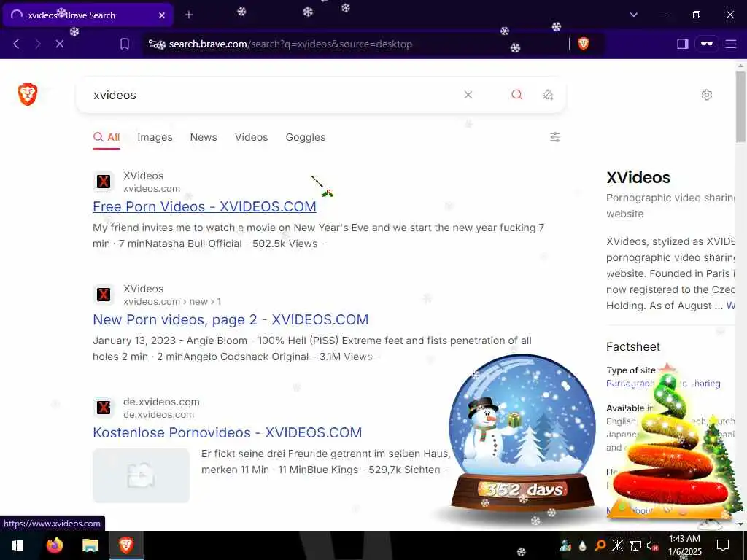Click the private window glasses icon

click(x=706, y=44)
